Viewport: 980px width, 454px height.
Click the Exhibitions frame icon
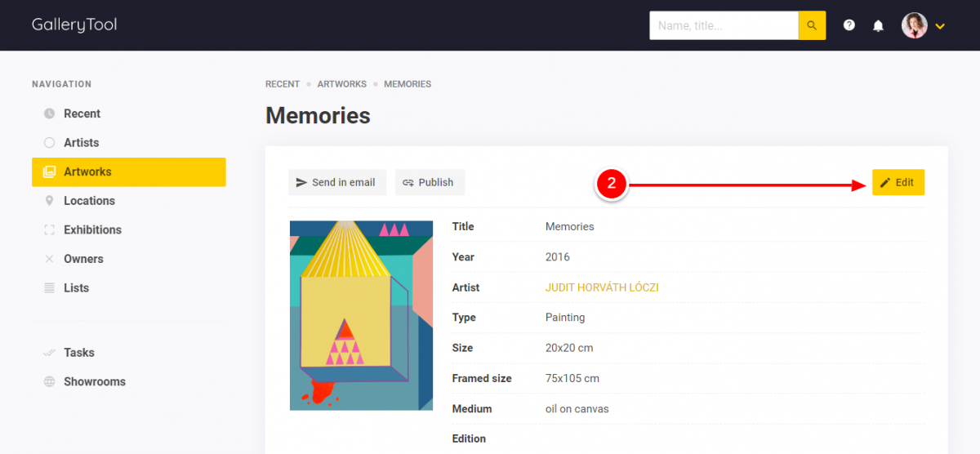coord(49,230)
